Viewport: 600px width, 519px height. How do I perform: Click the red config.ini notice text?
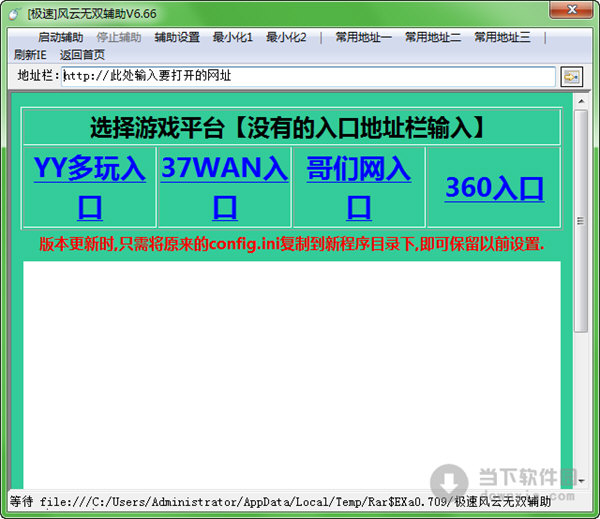point(292,244)
